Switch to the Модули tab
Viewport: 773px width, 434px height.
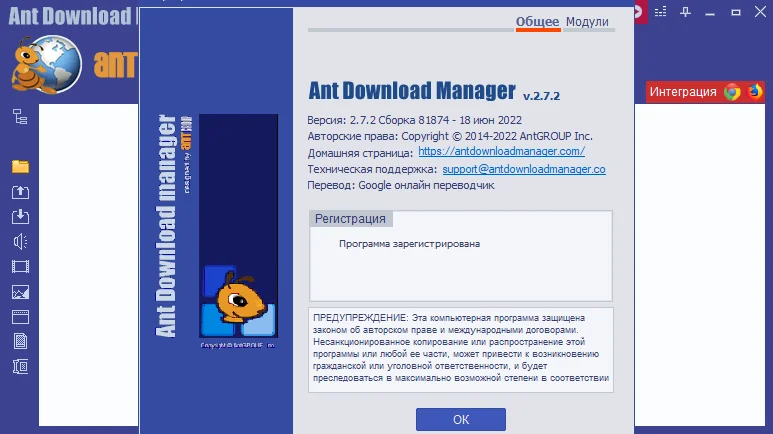(587, 22)
